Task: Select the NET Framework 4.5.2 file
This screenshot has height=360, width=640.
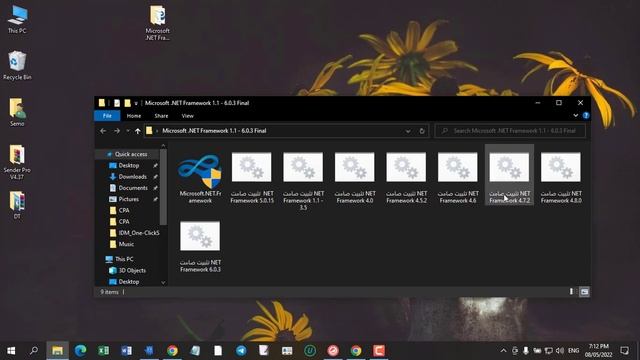Action: click(406, 178)
